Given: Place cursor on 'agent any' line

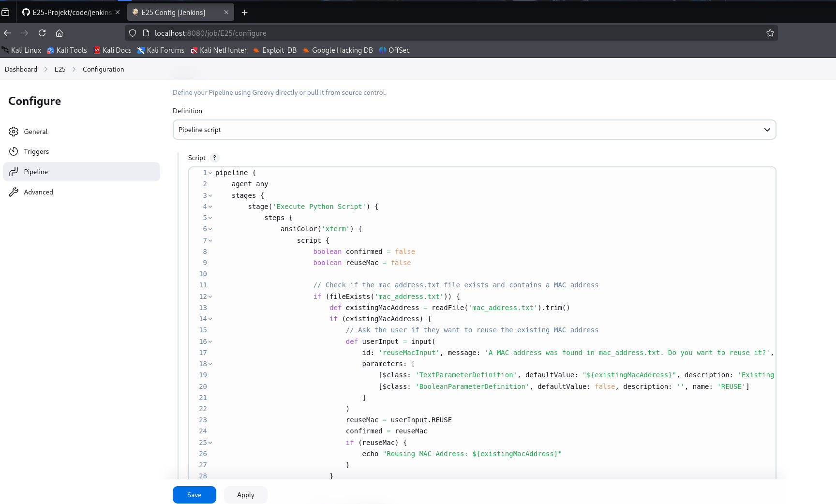Looking at the screenshot, I should [x=250, y=184].
